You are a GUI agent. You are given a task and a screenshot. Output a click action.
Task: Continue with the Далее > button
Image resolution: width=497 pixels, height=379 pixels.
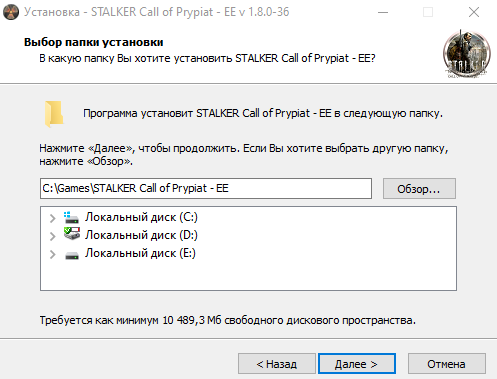[x=357, y=364]
